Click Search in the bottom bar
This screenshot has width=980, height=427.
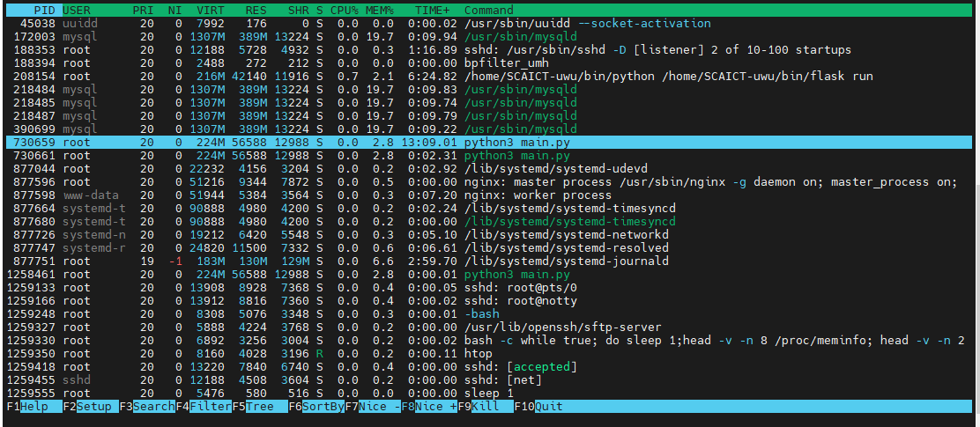point(152,407)
